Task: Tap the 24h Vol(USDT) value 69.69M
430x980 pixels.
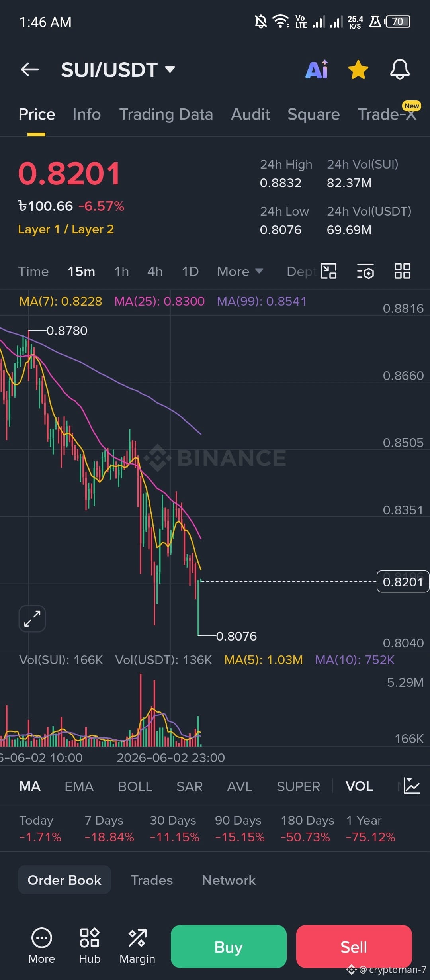Action: pyautogui.click(x=349, y=230)
